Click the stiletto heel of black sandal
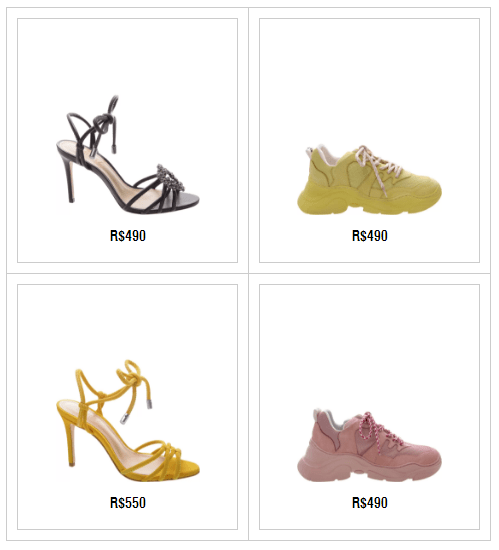Viewport: 499px width, 550px height. click(x=69, y=180)
